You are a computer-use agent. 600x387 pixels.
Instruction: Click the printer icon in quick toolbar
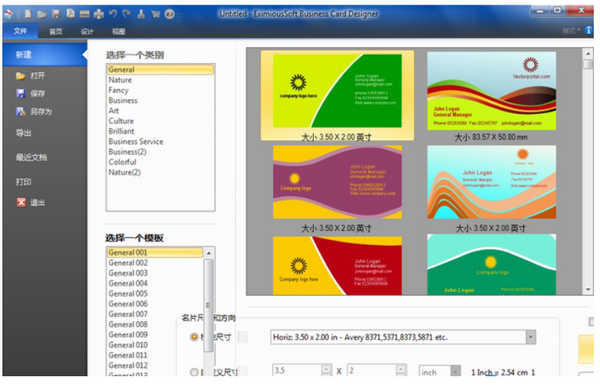point(99,14)
